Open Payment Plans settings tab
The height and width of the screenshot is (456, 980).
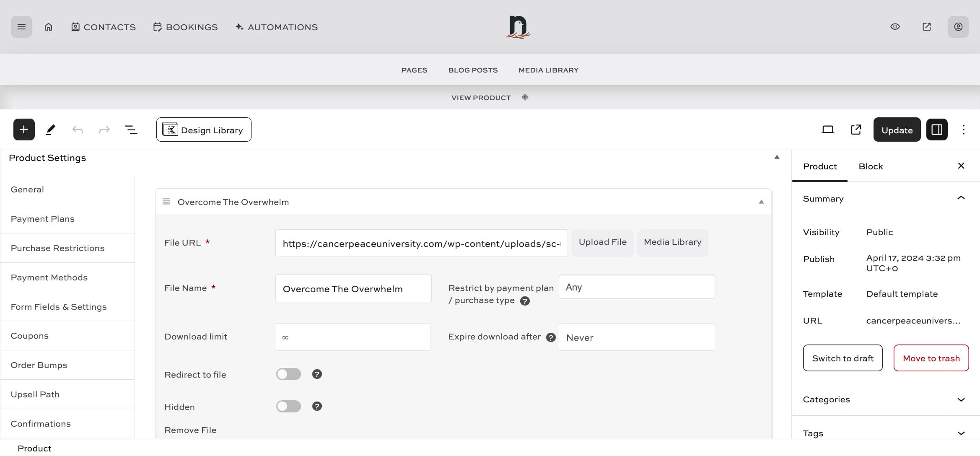[x=43, y=219]
